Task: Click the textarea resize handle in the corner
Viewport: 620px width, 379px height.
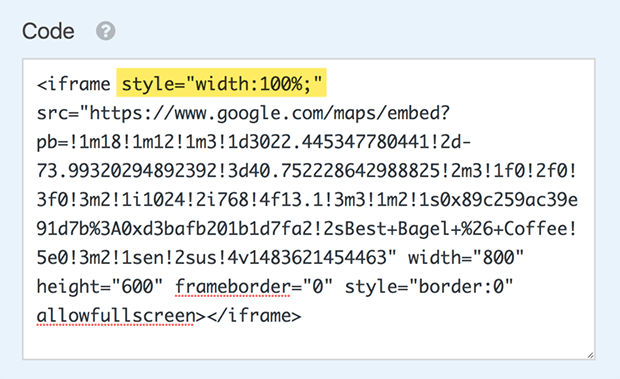Action: coord(590,355)
